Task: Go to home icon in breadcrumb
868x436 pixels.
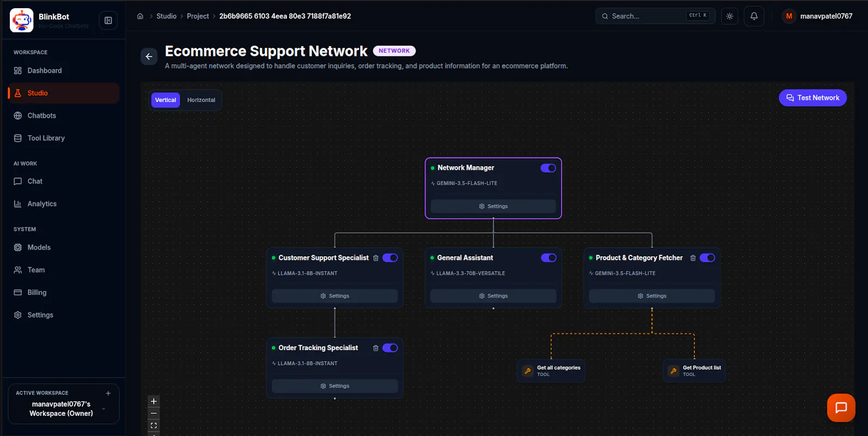Action: click(x=140, y=16)
